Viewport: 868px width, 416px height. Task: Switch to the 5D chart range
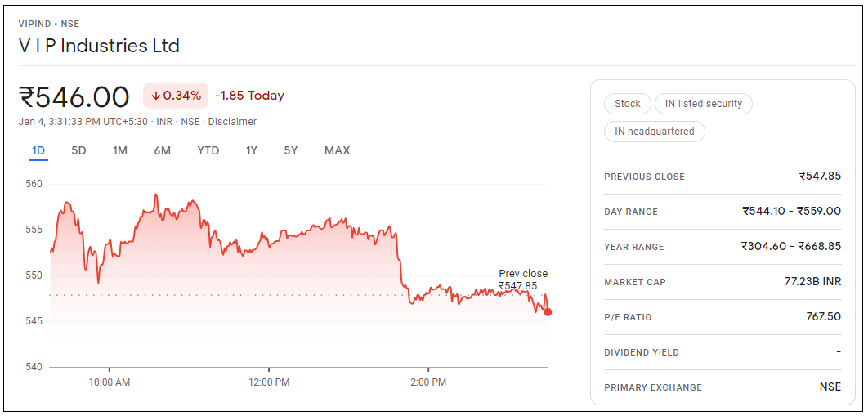78,150
